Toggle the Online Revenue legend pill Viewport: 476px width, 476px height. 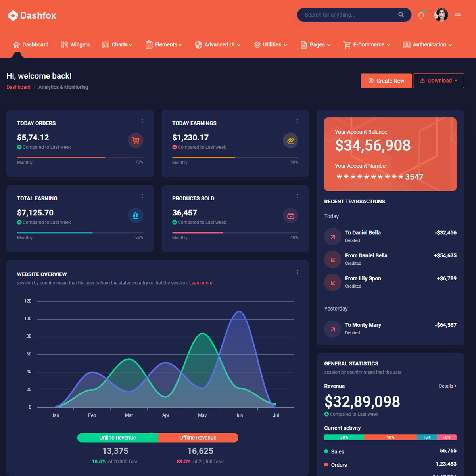(117, 438)
